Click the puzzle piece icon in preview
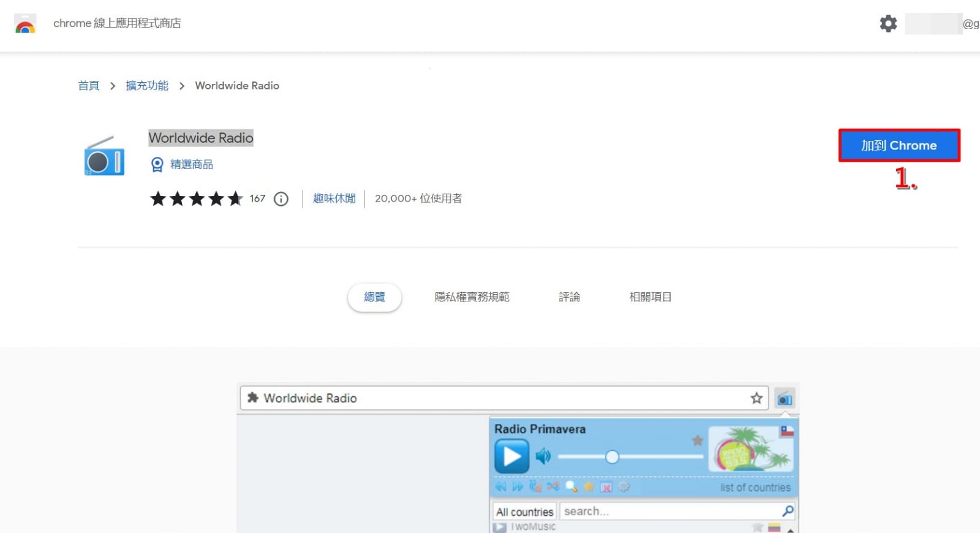 tap(252, 398)
